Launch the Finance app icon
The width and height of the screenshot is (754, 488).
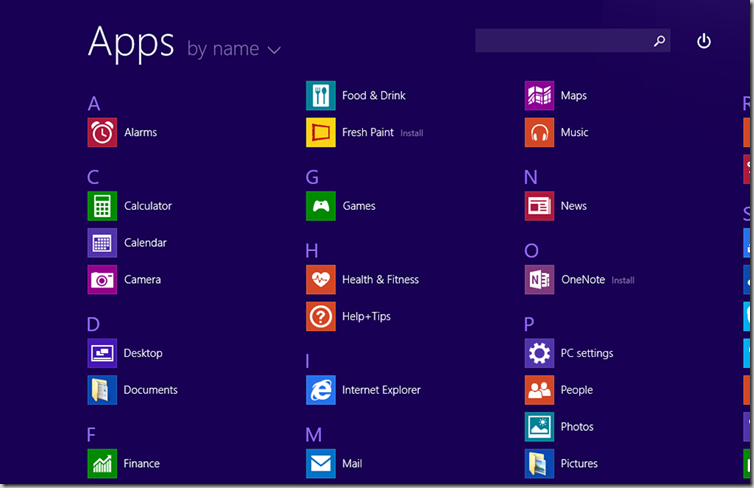[102, 463]
